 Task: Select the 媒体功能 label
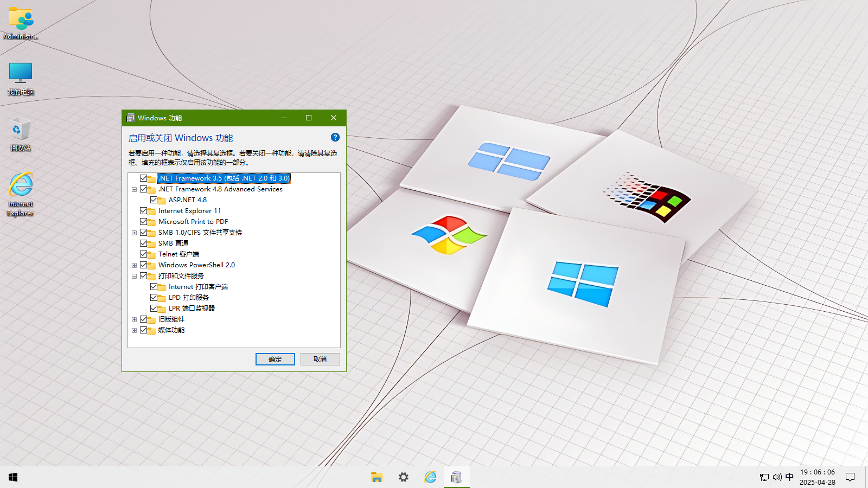(x=171, y=330)
